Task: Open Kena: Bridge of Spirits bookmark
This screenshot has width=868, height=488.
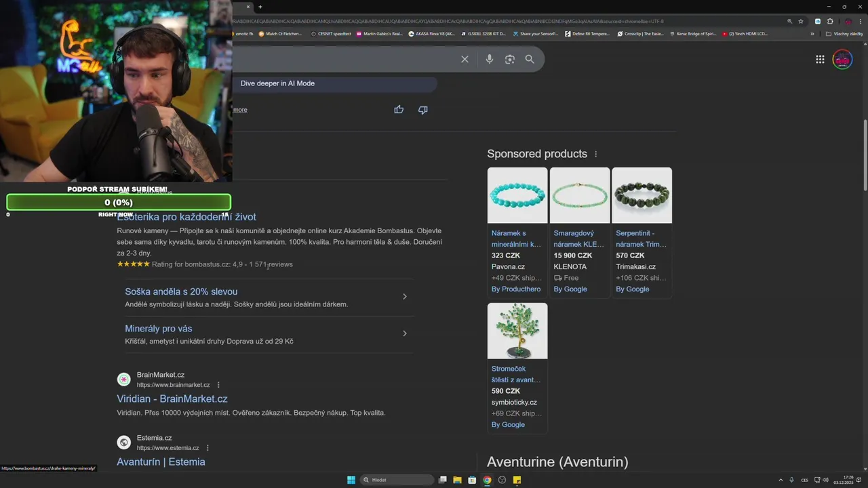Action: [692, 33]
